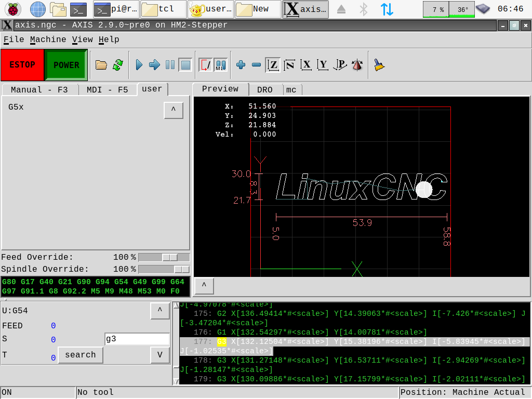The width and height of the screenshot is (532, 399).
Task: Step through the program with arrow icon
Action: (154, 65)
